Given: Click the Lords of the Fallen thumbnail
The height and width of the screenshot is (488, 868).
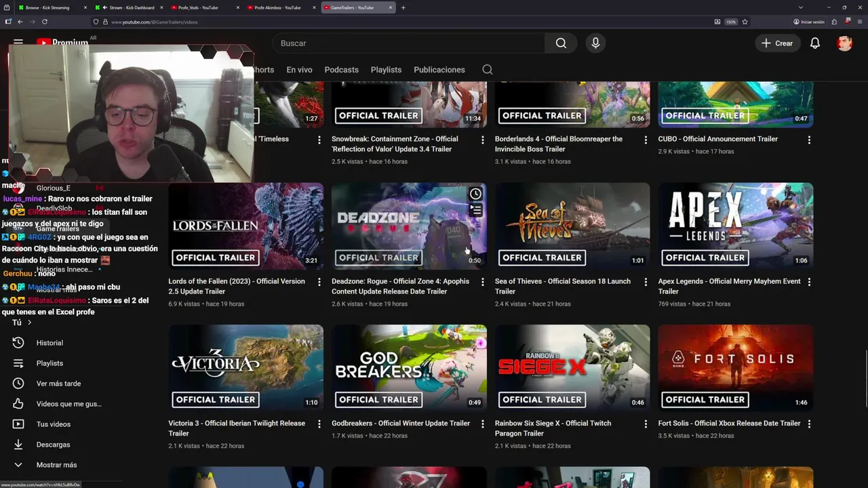Looking at the screenshot, I should tap(245, 226).
